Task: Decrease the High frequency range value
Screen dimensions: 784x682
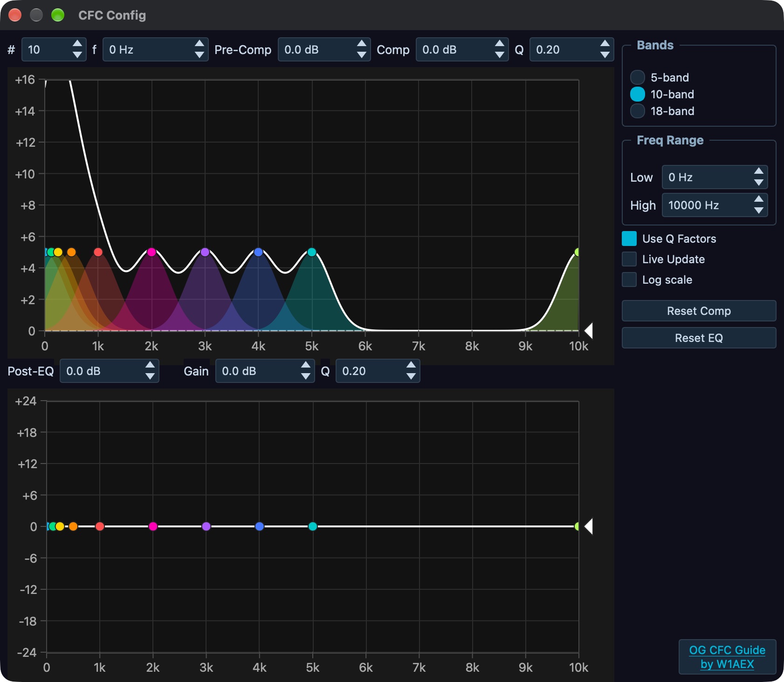Action: click(759, 211)
